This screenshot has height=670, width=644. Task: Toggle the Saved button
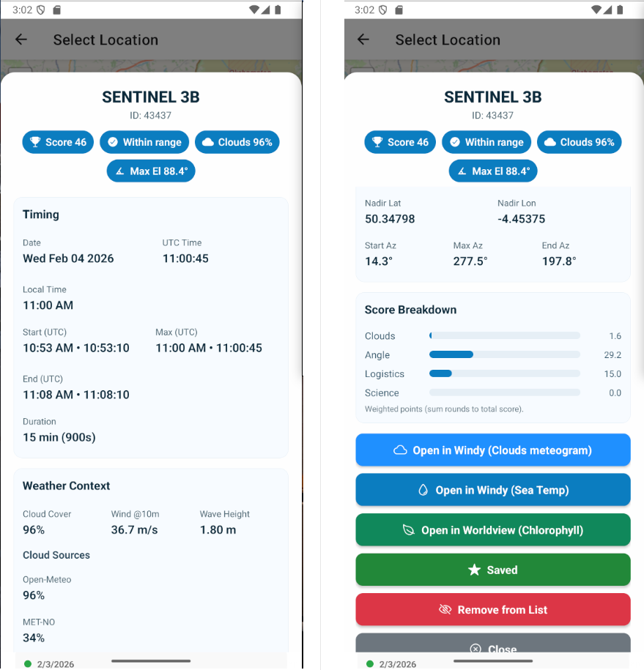tap(493, 570)
